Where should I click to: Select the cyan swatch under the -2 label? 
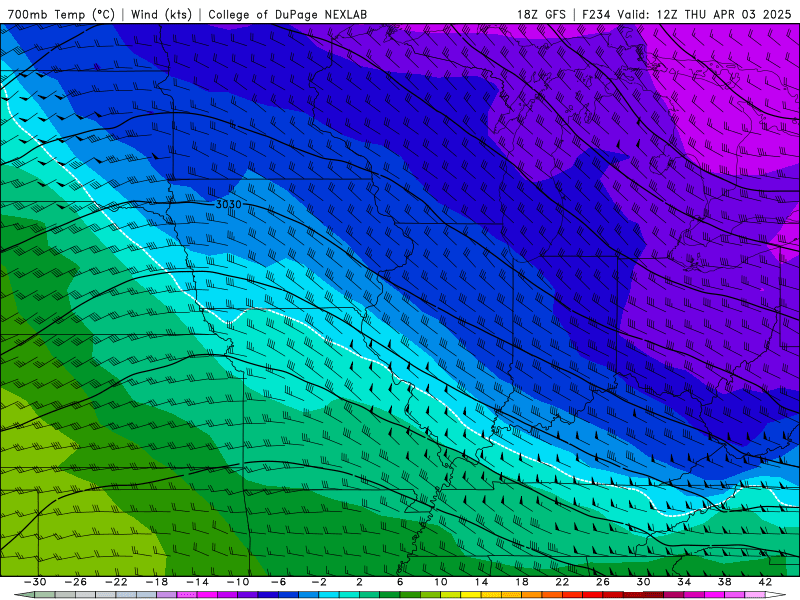[x=329, y=595]
